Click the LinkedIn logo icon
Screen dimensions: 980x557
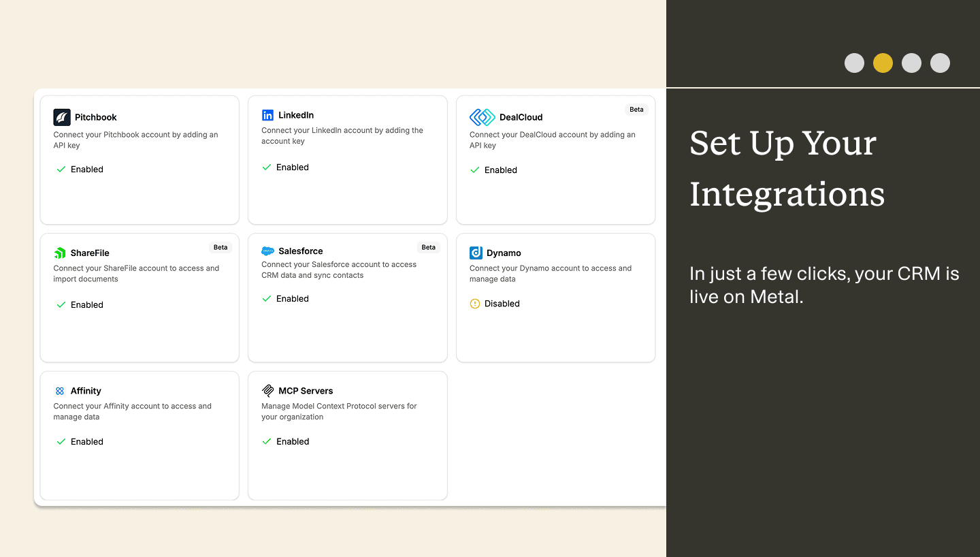[x=267, y=115]
